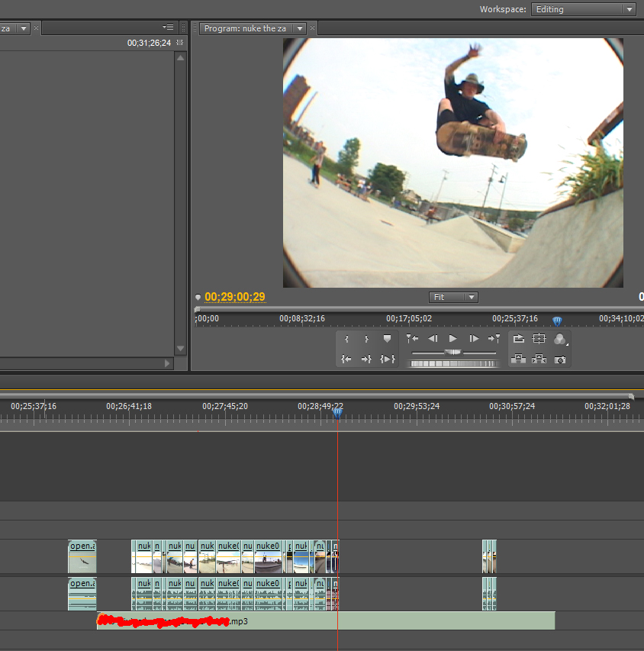The width and height of the screenshot is (644, 651).
Task: Open the Output settings three-circles button
Action: coord(560,338)
